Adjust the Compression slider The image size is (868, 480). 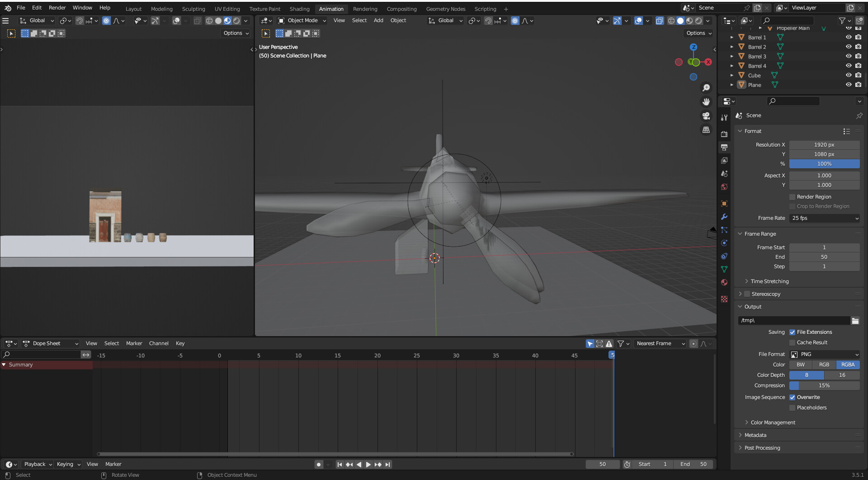click(x=824, y=385)
